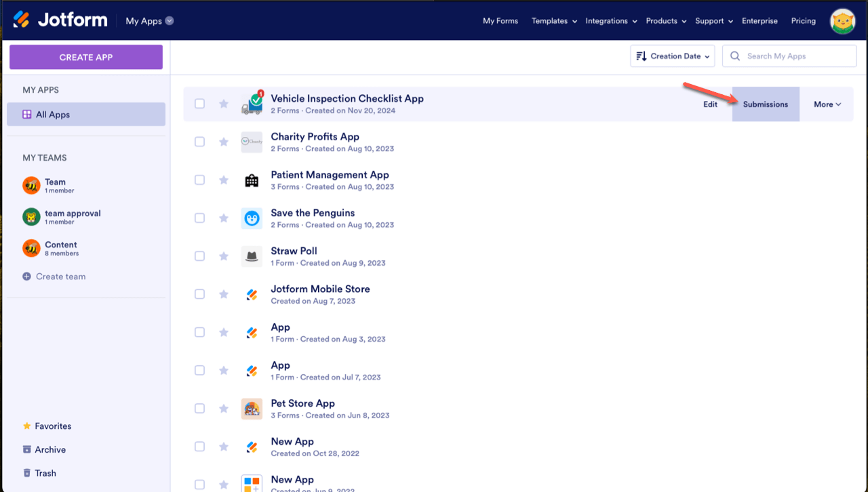
Task: Star the Vehicle Inspection Checklist App
Action: tap(224, 104)
